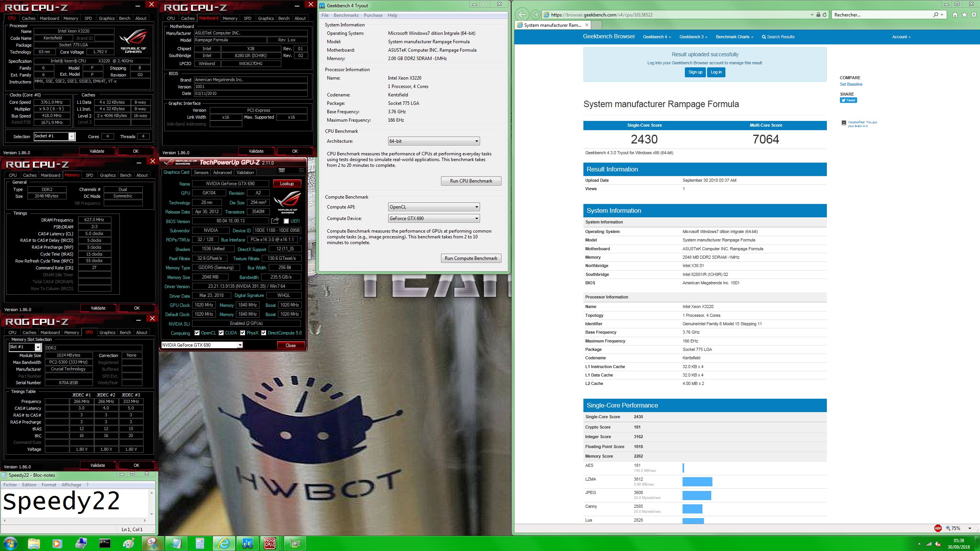
Task: Open the Format menu in Notepad
Action: [49, 485]
